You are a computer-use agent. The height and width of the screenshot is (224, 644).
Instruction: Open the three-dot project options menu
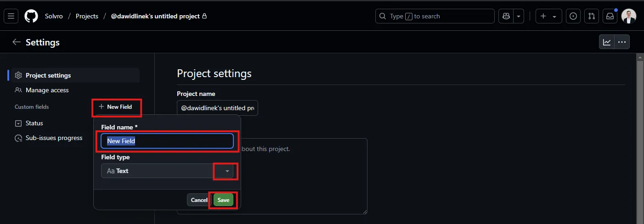pos(622,42)
